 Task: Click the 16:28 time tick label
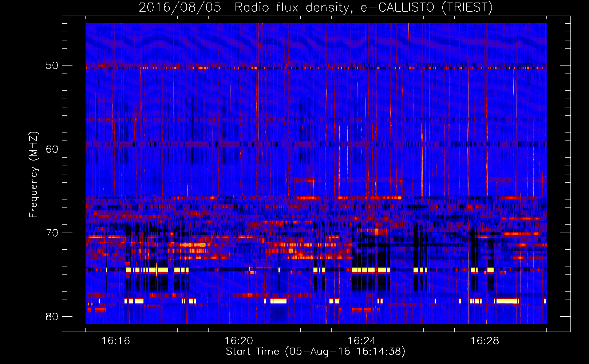point(485,341)
